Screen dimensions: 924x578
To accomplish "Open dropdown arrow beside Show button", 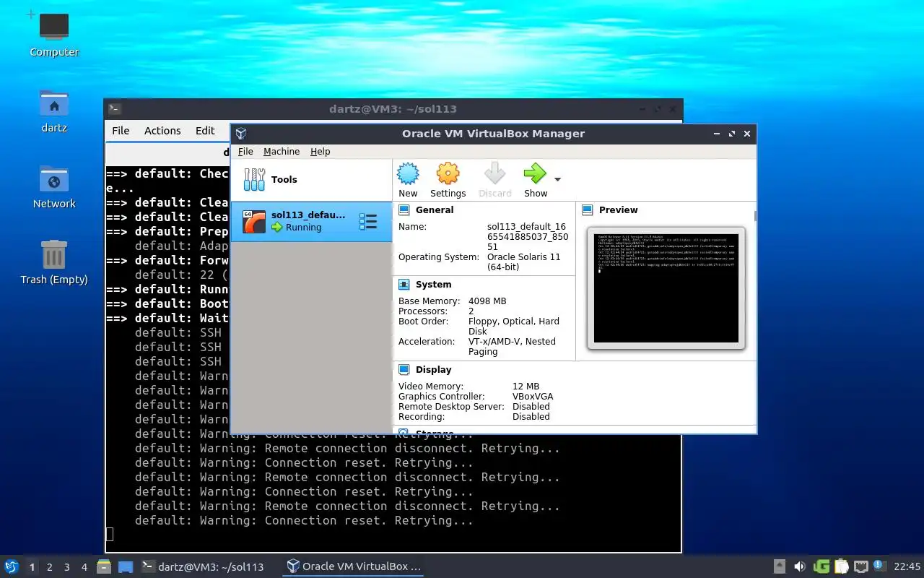I will point(557,179).
